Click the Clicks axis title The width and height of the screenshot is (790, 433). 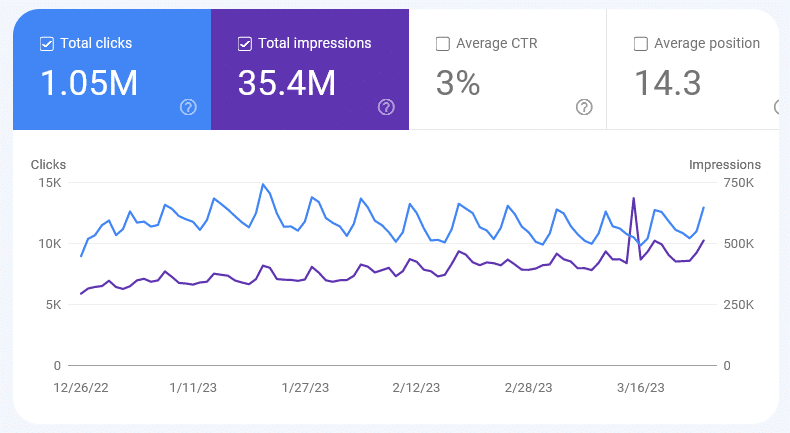(x=48, y=164)
